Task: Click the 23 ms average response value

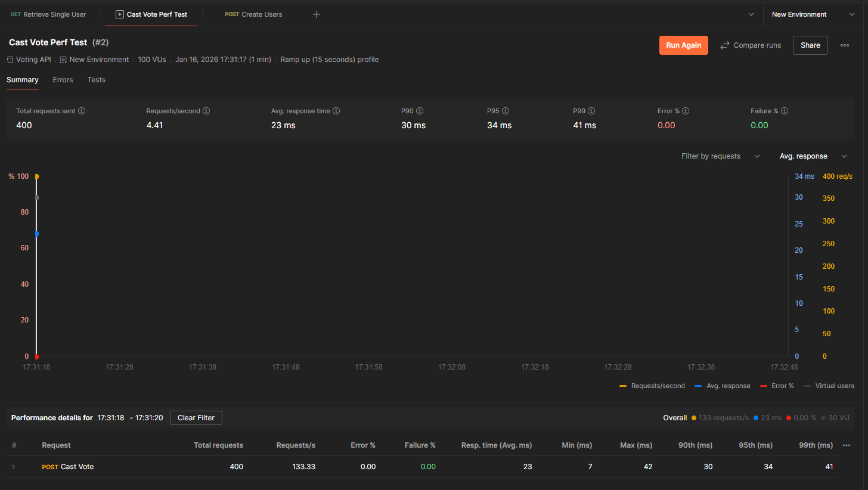Action: [x=283, y=125]
